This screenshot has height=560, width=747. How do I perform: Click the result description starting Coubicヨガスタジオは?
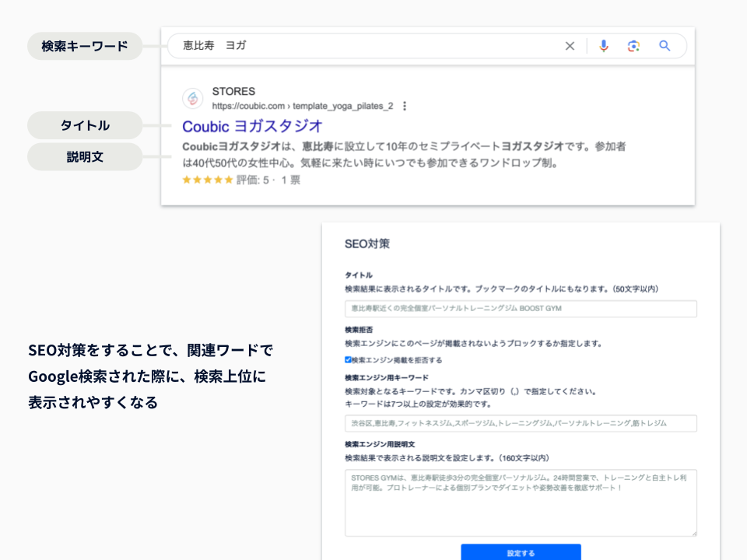click(404, 154)
